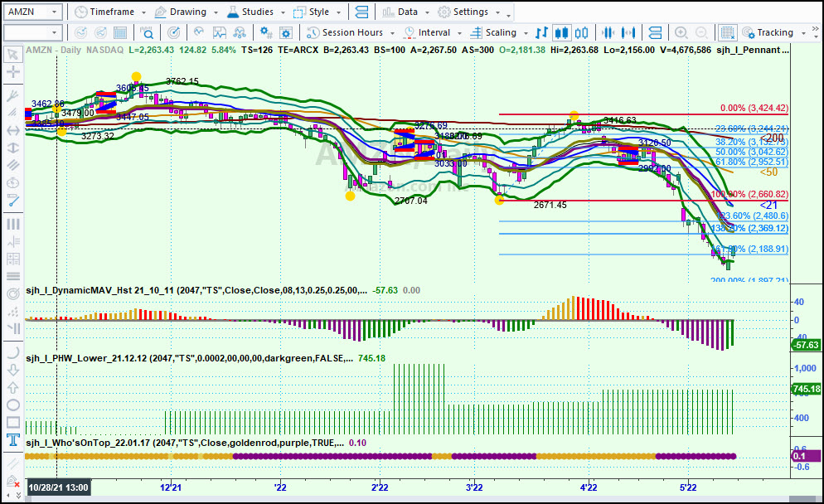The height and width of the screenshot is (504, 824).
Task: Expand the Tracking dropdown arrow
Action: tap(803, 33)
